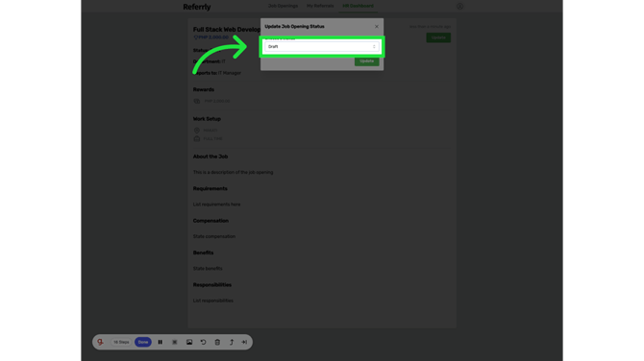Click the Update button inside the dialog
This screenshot has width=644, height=361.
point(367,61)
